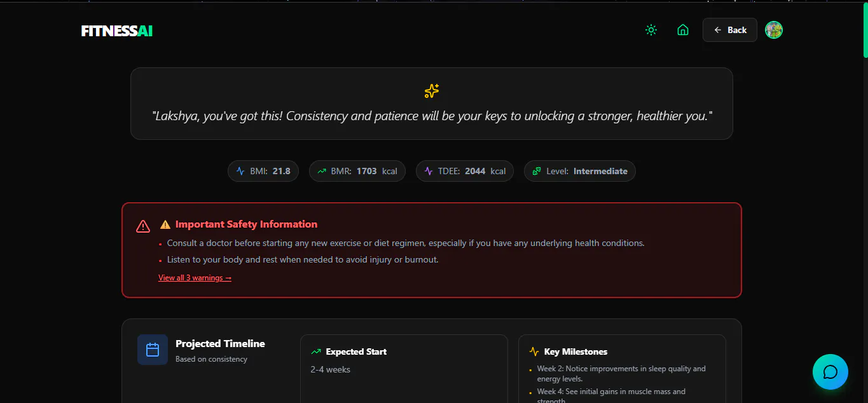Go to home via the house icon
The width and height of the screenshot is (868, 403).
click(683, 30)
